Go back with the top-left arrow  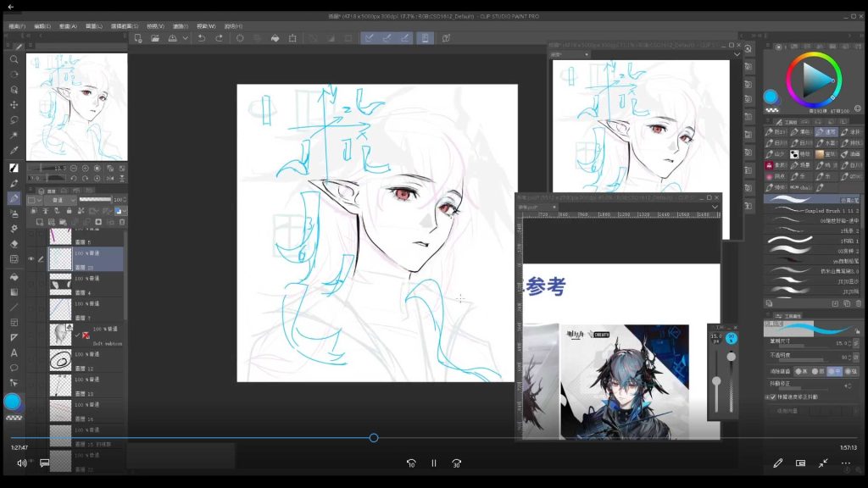[10, 7]
